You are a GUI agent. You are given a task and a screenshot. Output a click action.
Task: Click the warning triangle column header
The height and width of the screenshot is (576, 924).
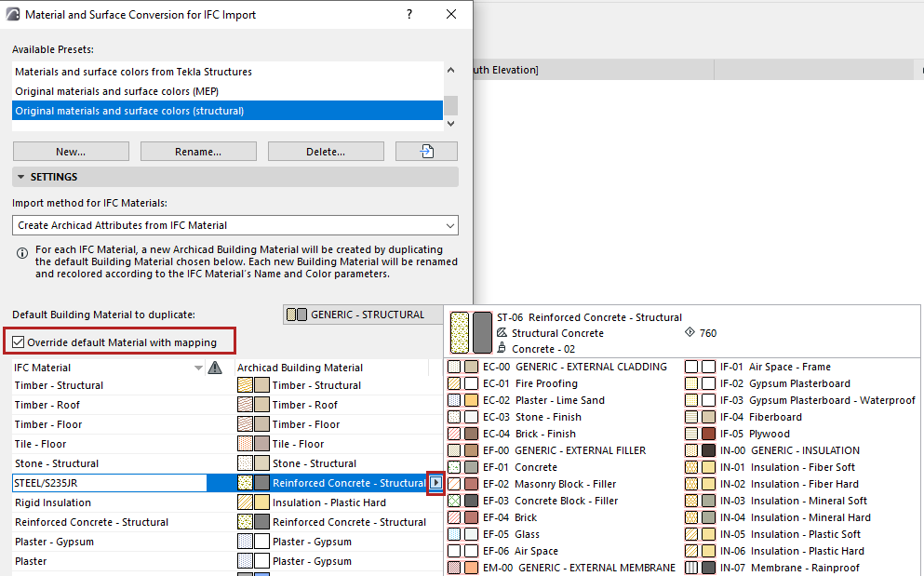[x=215, y=368]
